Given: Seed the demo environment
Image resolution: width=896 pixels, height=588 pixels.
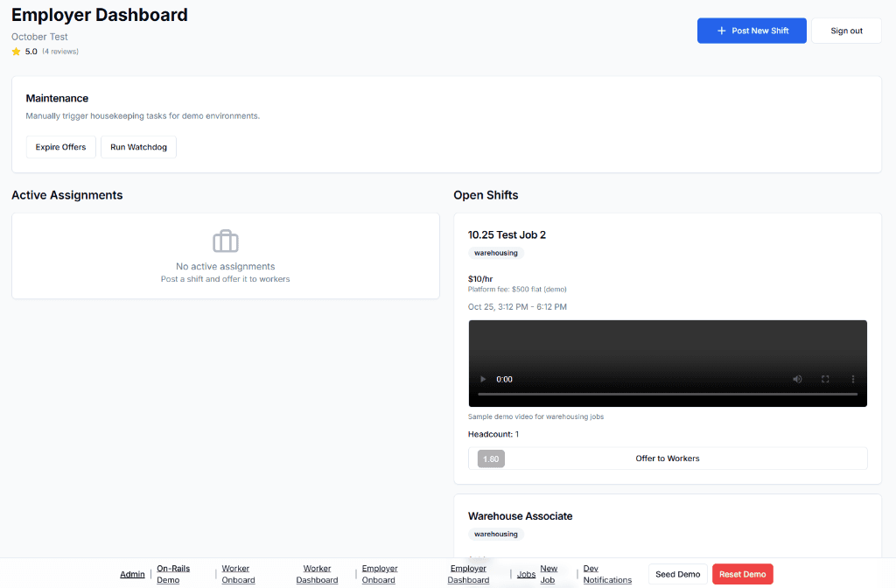Looking at the screenshot, I should click(677, 574).
